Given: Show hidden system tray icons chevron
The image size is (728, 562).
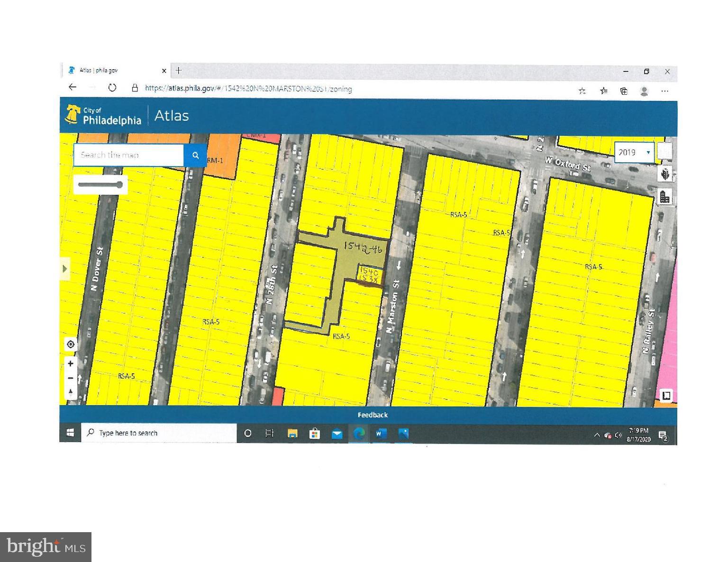Looking at the screenshot, I should [597, 435].
